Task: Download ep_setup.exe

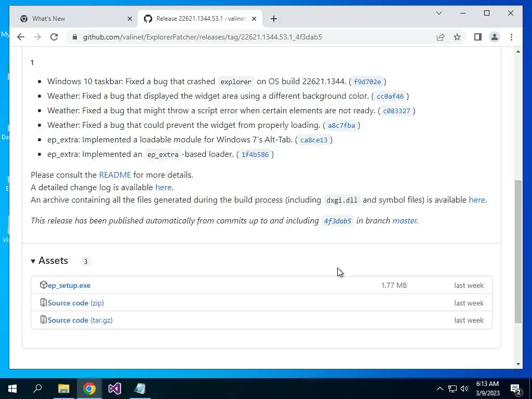Action: (x=69, y=285)
